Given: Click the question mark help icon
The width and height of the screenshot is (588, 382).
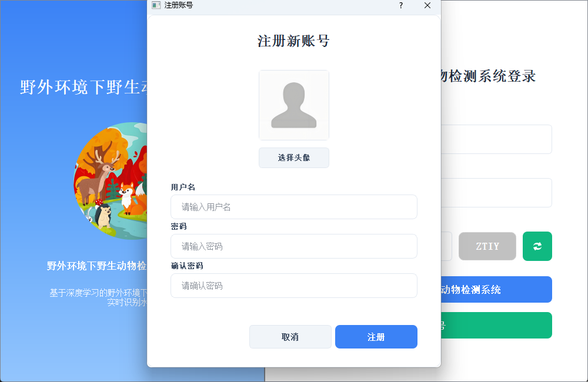Looking at the screenshot, I should coord(401,5).
